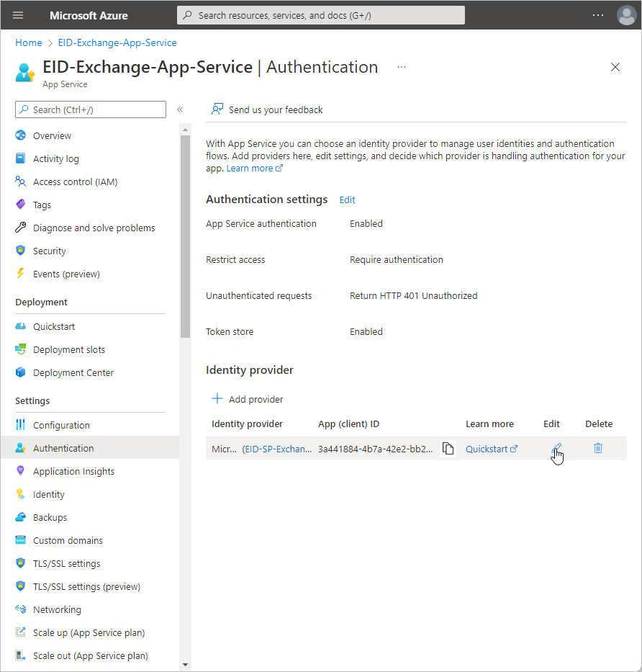Click Add provider button

pyautogui.click(x=247, y=399)
